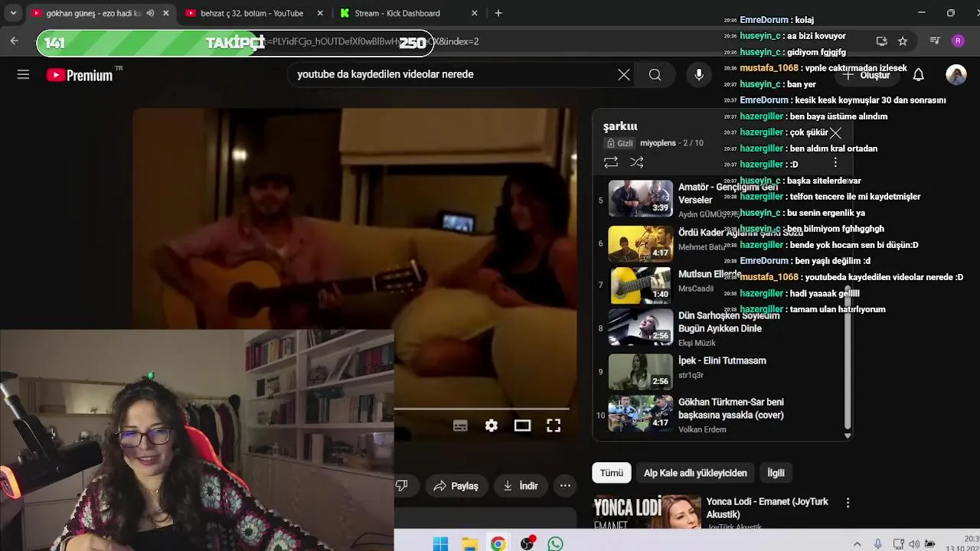The image size is (980, 551).
Task: Click playlist scroll-down arrow
Action: tap(848, 435)
